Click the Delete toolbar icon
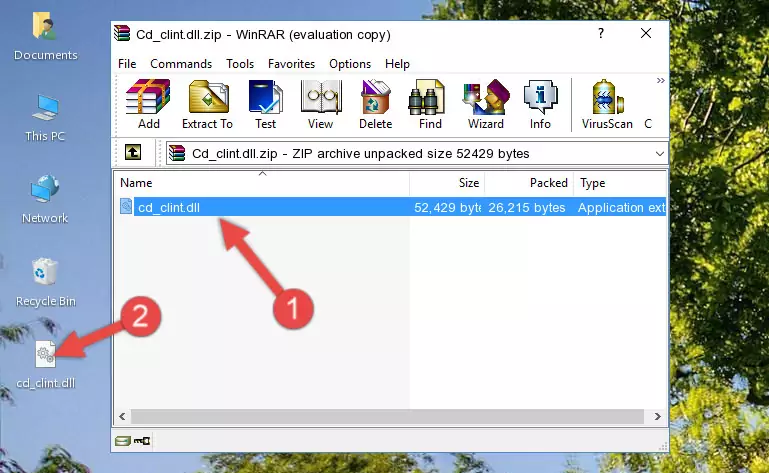769x473 pixels. click(x=376, y=104)
